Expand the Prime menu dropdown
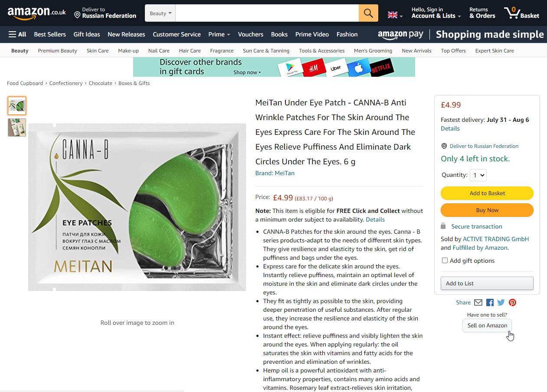547x392 pixels. [x=219, y=34]
